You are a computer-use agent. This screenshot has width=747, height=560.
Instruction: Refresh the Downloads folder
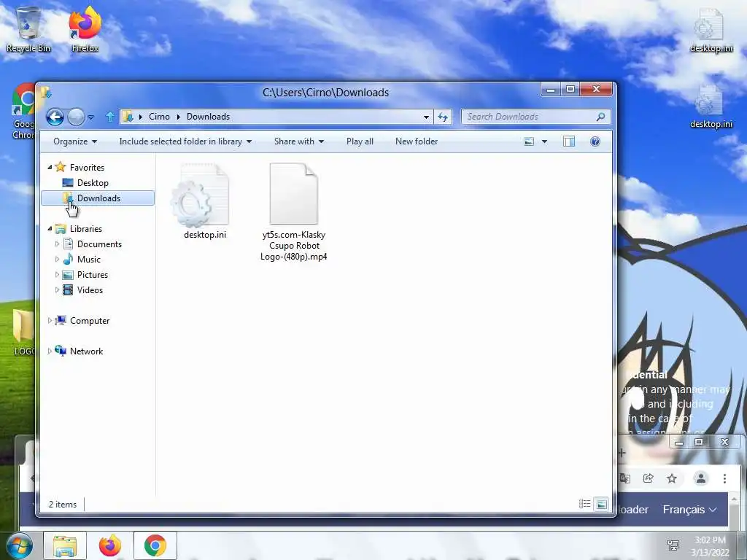pos(443,117)
